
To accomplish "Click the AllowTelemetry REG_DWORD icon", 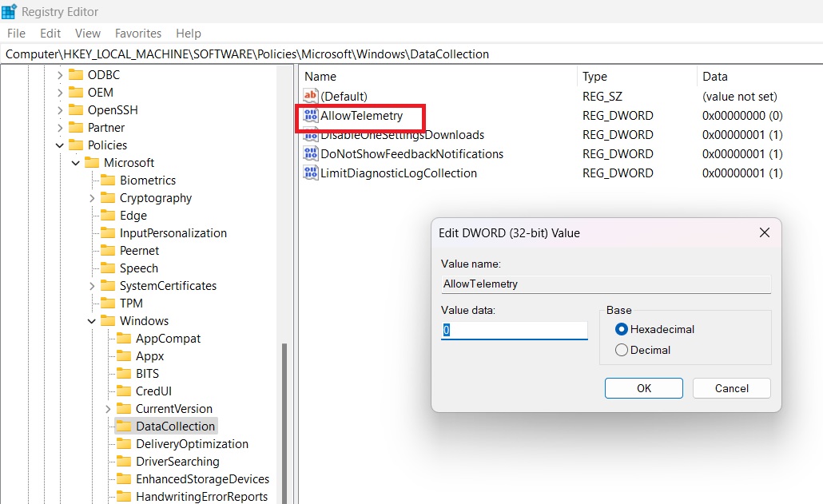I will point(311,116).
